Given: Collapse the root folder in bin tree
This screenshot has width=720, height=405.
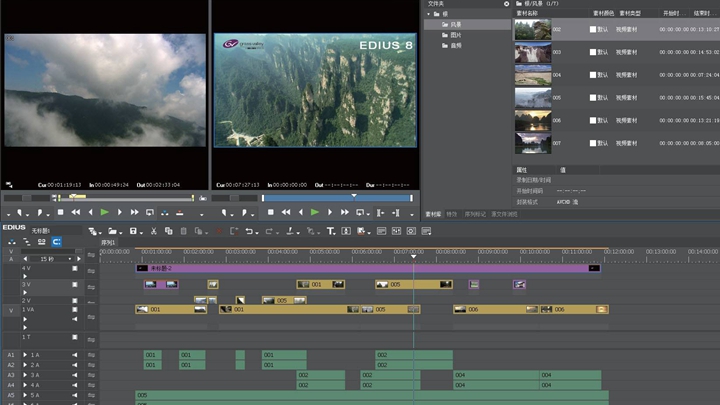Looking at the screenshot, I should click(x=429, y=14).
